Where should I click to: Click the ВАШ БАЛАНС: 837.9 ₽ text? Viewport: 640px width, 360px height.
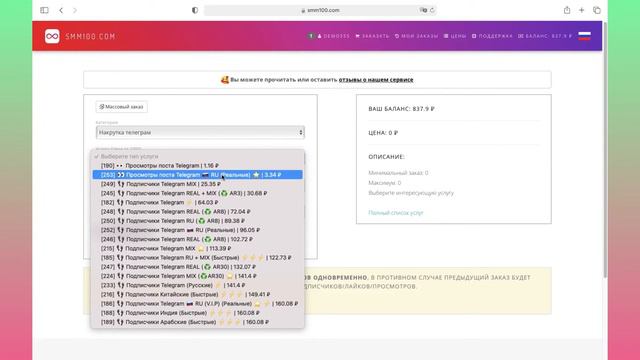tap(401, 109)
